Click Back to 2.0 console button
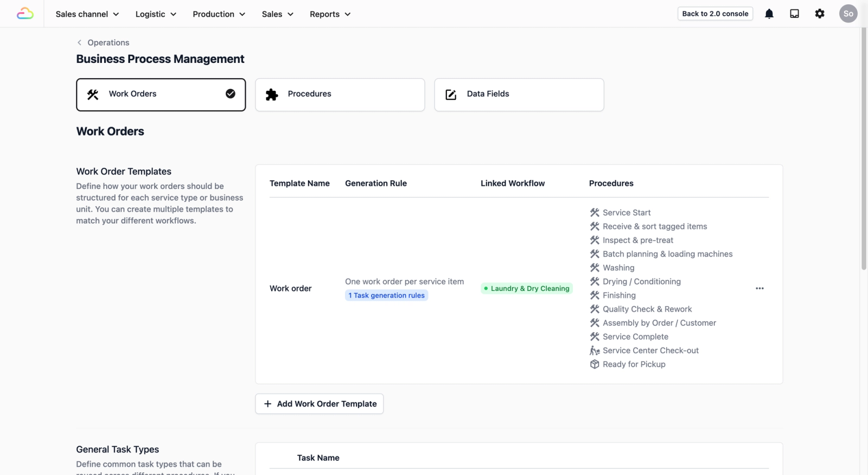 (715, 14)
